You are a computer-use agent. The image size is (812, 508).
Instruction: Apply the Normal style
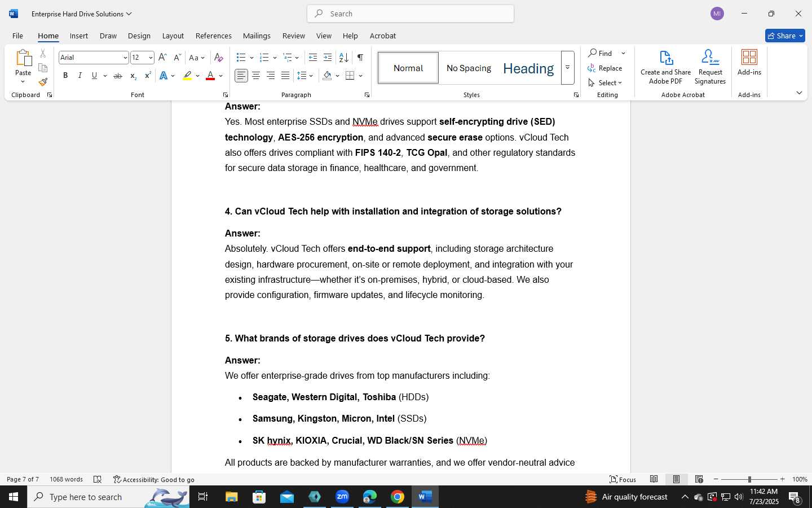[408, 68]
